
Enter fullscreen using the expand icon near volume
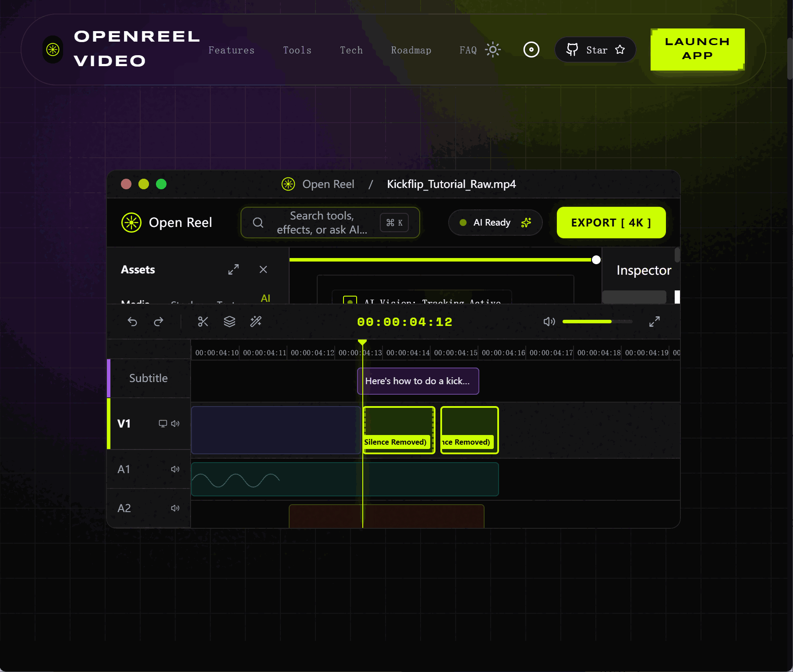point(655,322)
